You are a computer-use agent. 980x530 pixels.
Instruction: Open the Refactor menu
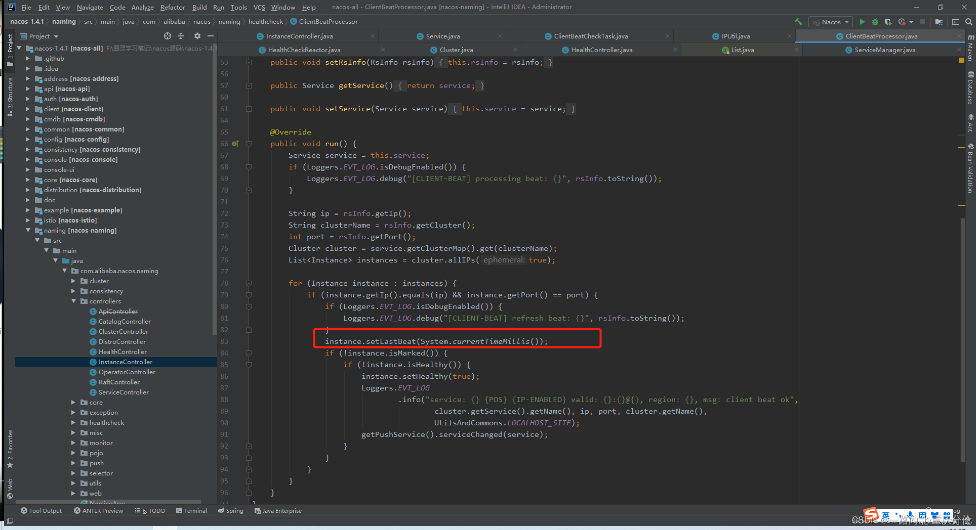(x=173, y=7)
